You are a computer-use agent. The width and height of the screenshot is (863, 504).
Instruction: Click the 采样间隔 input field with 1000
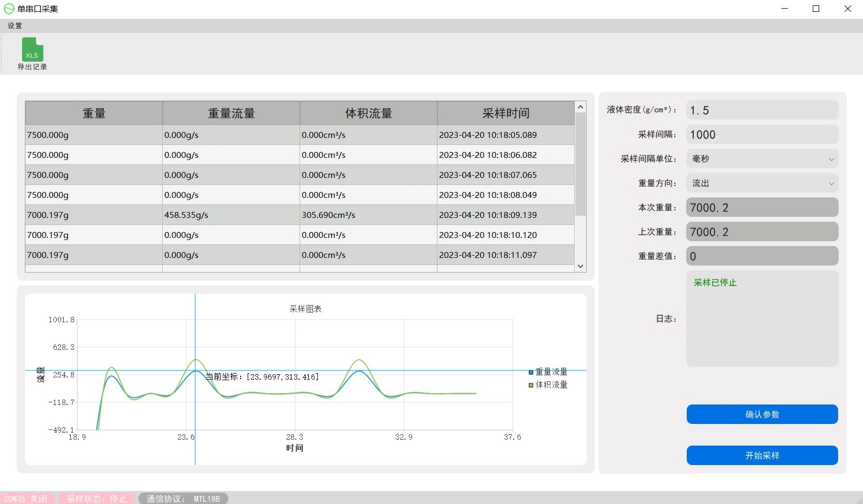(762, 134)
